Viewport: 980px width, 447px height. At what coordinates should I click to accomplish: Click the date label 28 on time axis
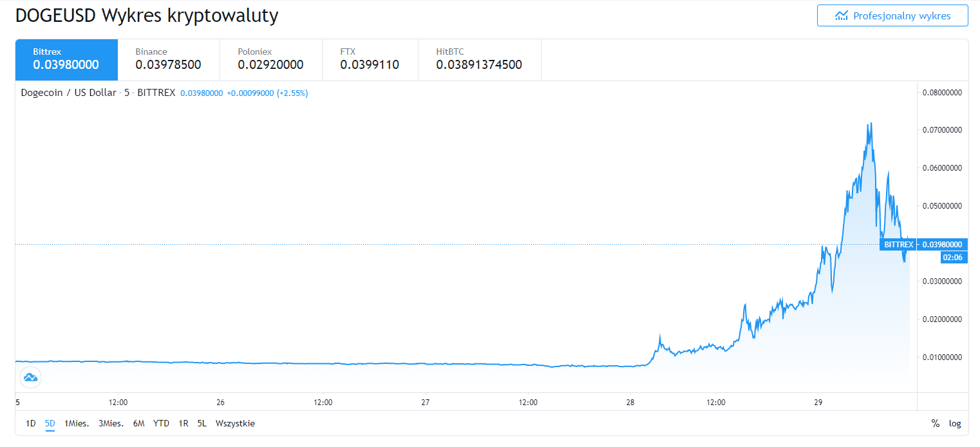(x=630, y=402)
